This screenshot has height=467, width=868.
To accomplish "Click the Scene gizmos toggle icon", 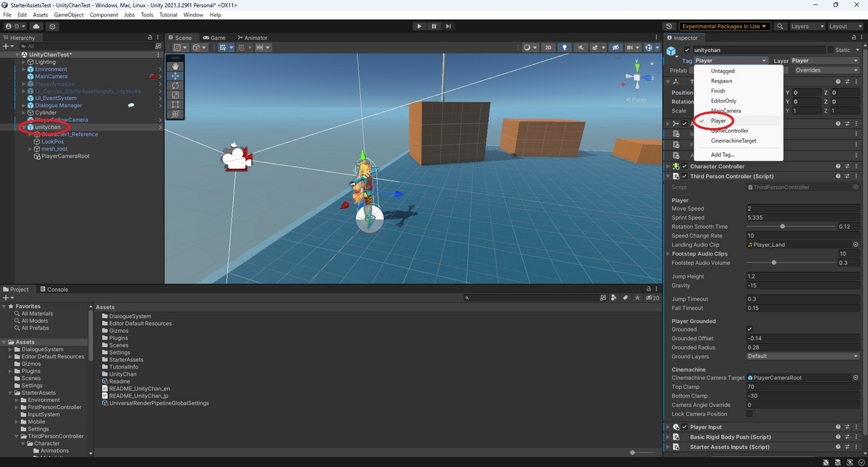I will pos(650,48).
